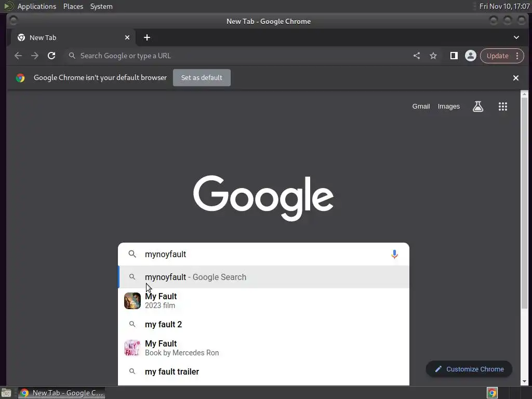Screen dimensions: 532x399
Task: Switch to Chrome in the taskbar
Action: click(x=61, y=393)
